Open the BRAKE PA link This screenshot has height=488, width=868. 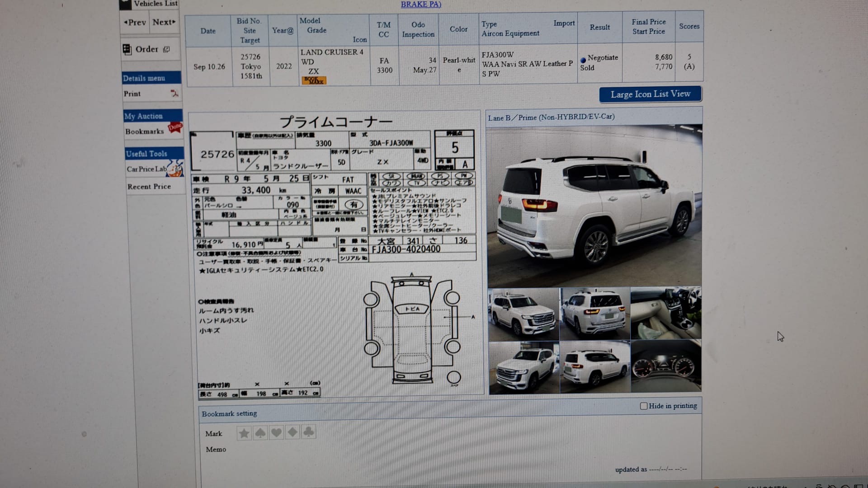pos(421,4)
